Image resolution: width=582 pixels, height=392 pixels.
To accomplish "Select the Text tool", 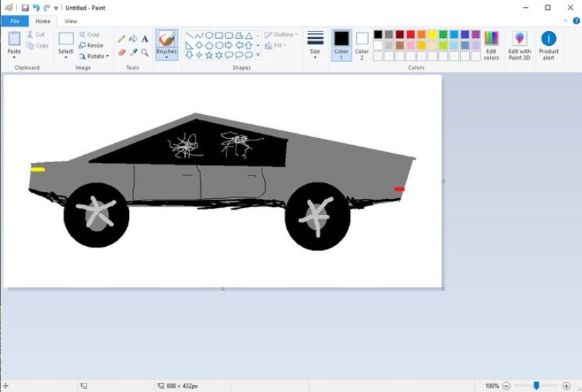I will tap(145, 39).
